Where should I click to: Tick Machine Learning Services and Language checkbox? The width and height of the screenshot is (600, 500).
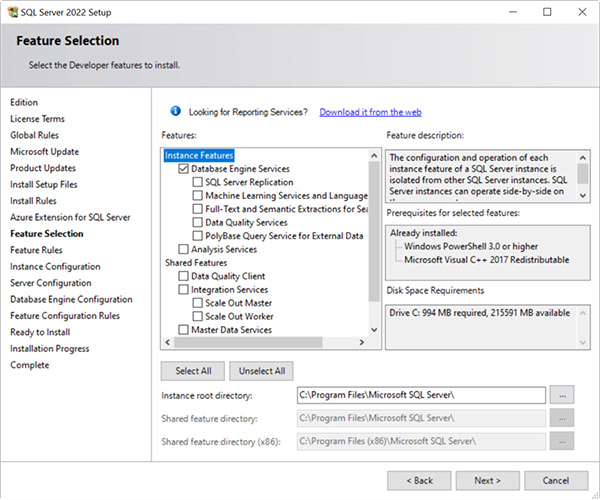tap(197, 195)
